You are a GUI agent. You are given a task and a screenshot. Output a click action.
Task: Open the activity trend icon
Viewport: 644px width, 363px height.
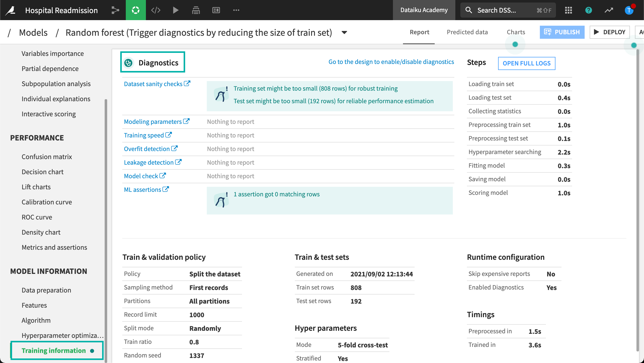point(609,10)
